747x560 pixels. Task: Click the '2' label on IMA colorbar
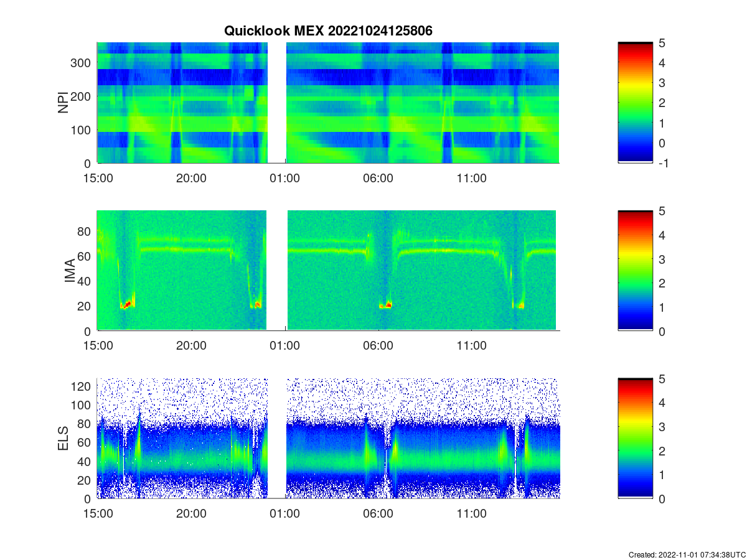coord(662,283)
